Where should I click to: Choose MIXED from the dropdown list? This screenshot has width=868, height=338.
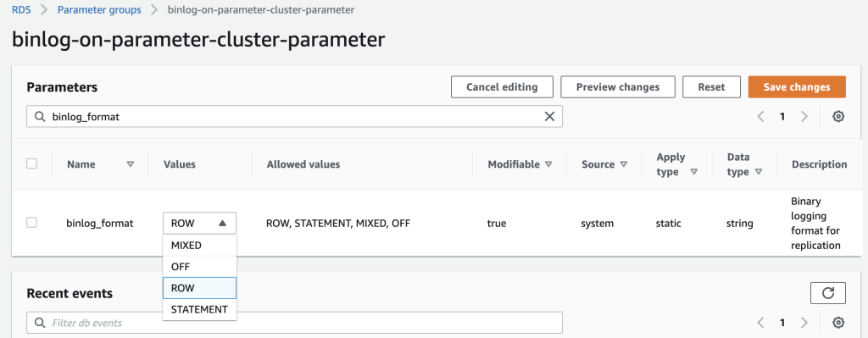(x=199, y=245)
